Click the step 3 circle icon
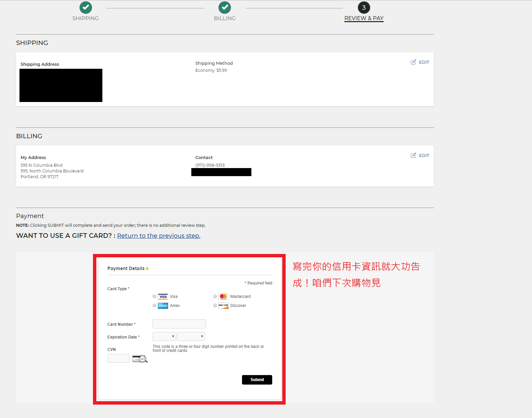Screen dimensions: 532x418 click(364, 7)
